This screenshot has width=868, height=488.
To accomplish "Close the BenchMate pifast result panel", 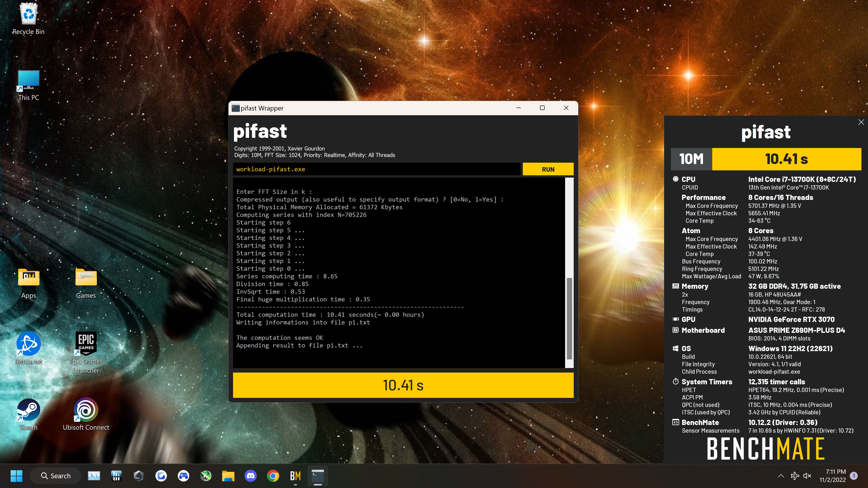I will pyautogui.click(x=861, y=122).
